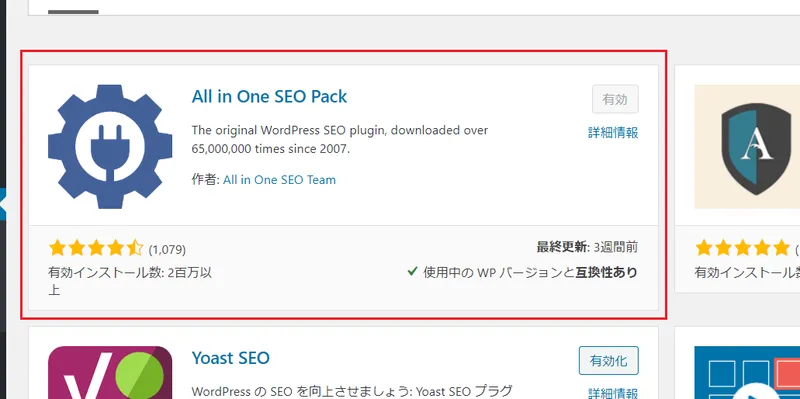
Task: Click the Yoast SEO description text
Action: click(352, 391)
